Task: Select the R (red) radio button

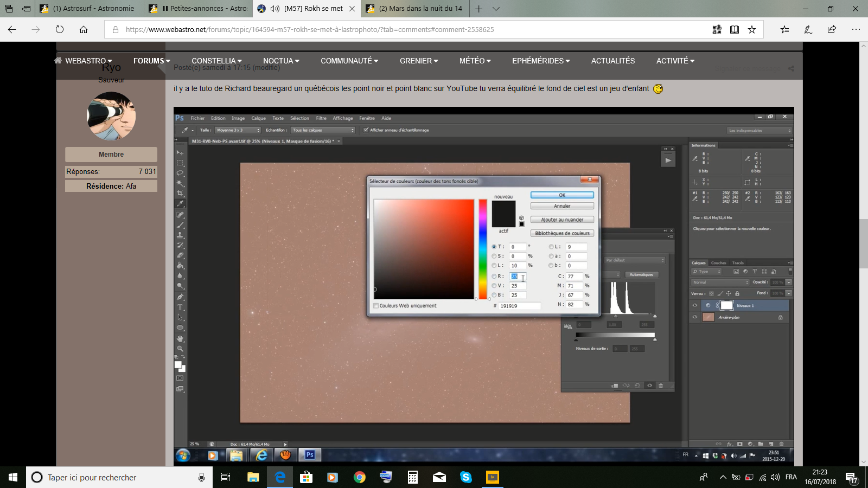Action: coord(494,277)
